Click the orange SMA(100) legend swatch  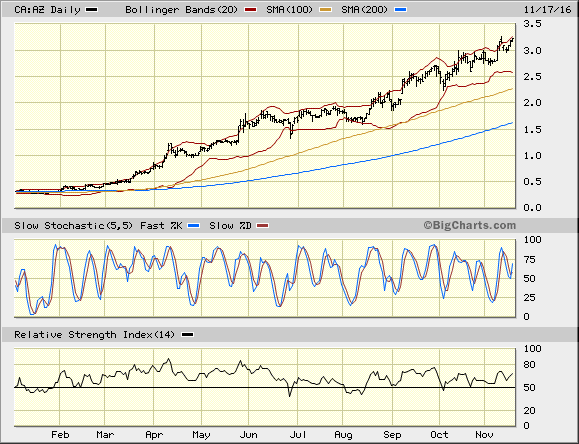[326, 10]
